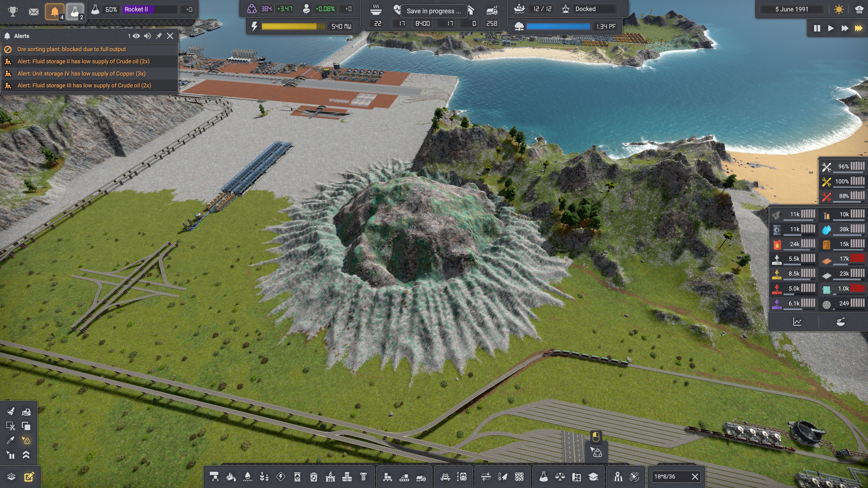The width and height of the screenshot is (868, 488).
Task: Open the satellite icon in toolbar
Action: 634,477
